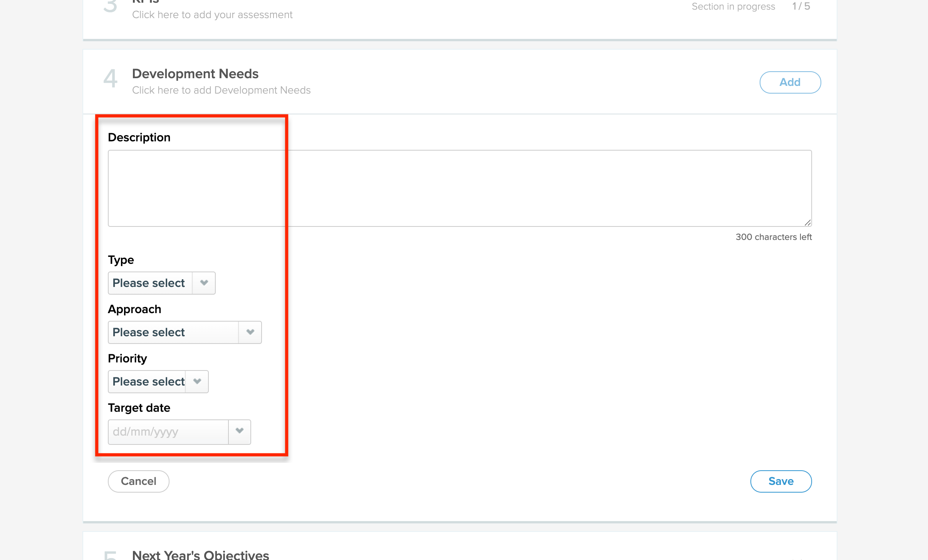Open the Priority dropdown
The width and height of the screenshot is (928, 560).
tap(158, 382)
